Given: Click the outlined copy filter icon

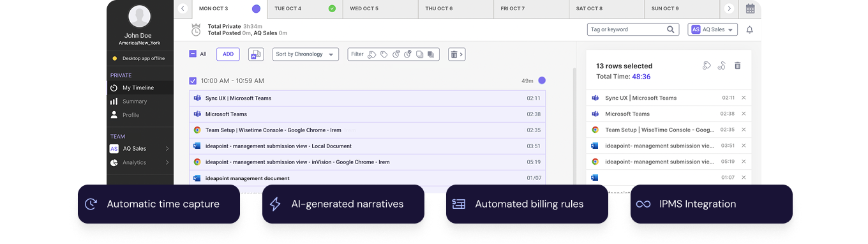Looking at the screenshot, I should coord(419,54).
